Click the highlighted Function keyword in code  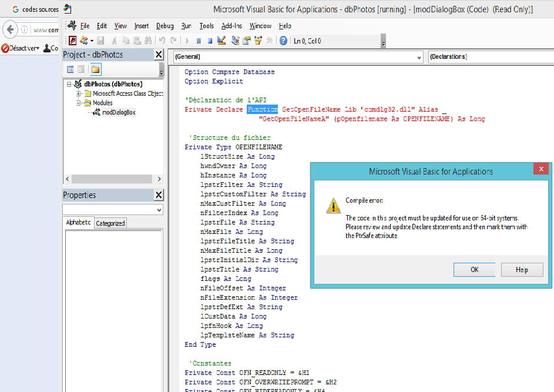[262, 109]
